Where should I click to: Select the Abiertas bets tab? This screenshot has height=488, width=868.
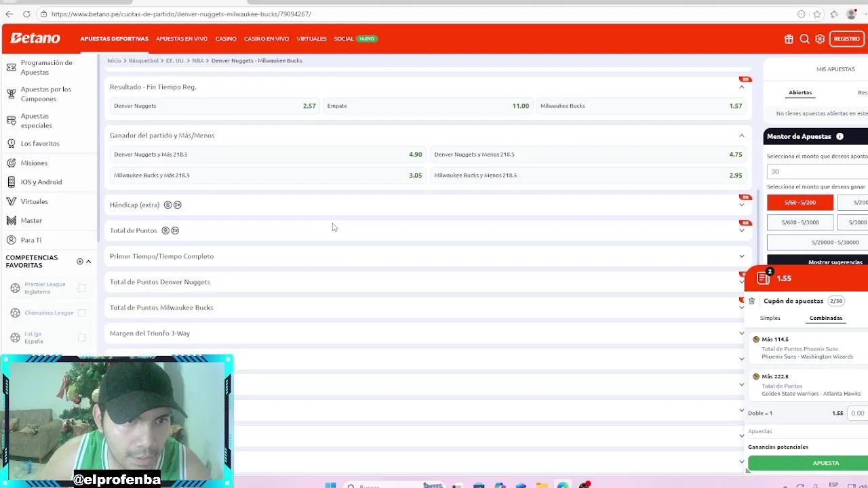(x=800, y=92)
